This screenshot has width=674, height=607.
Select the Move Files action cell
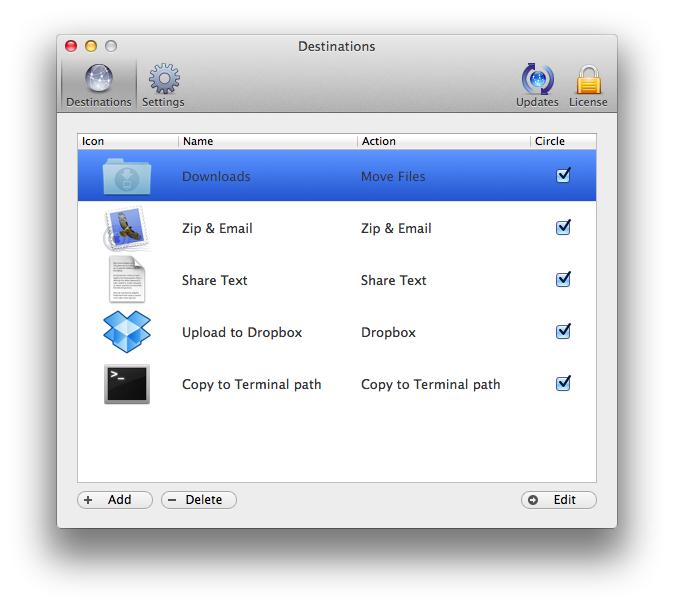pos(393,176)
